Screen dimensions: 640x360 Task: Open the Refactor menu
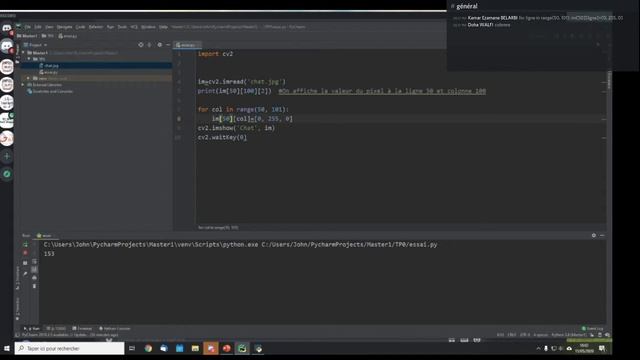(96, 27)
